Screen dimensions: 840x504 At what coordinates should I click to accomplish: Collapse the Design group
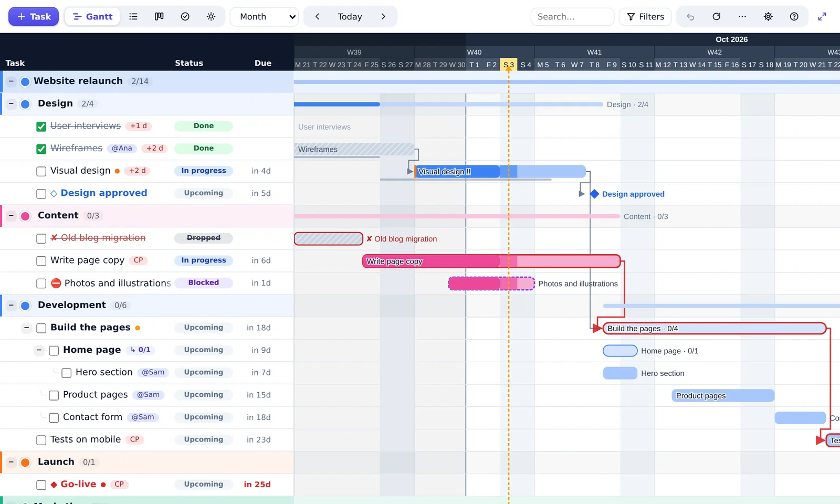tap(11, 104)
